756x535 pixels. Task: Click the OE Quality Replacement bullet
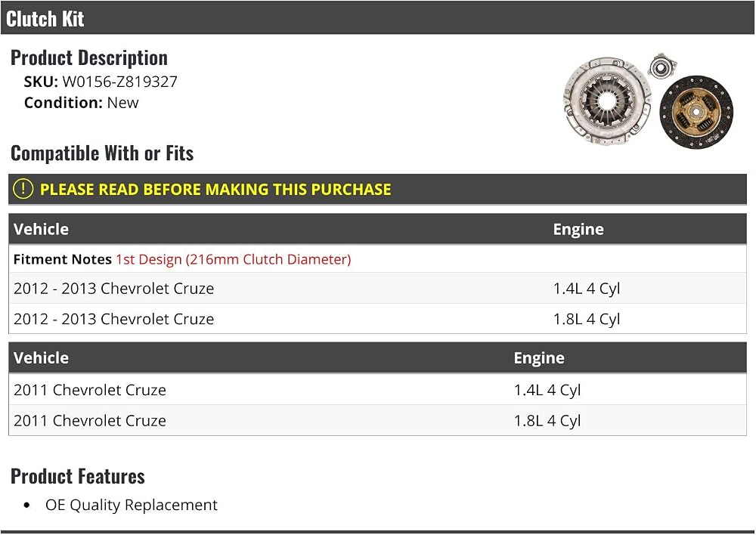pyautogui.click(x=131, y=505)
